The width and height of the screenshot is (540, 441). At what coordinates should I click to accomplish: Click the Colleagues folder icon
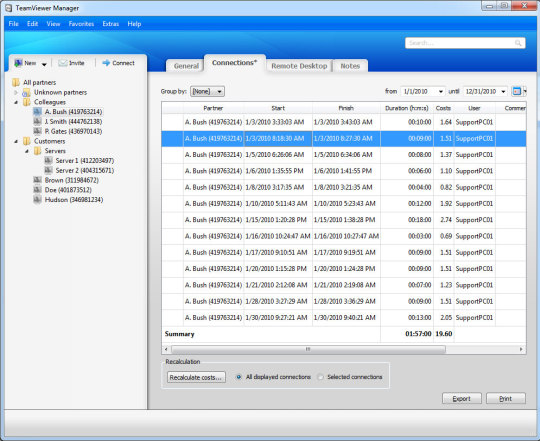click(27, 102)
